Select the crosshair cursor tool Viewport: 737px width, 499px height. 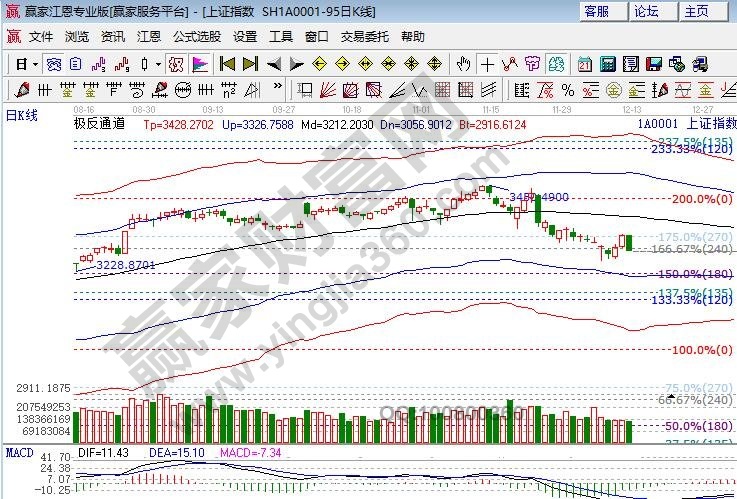point(487,64)
